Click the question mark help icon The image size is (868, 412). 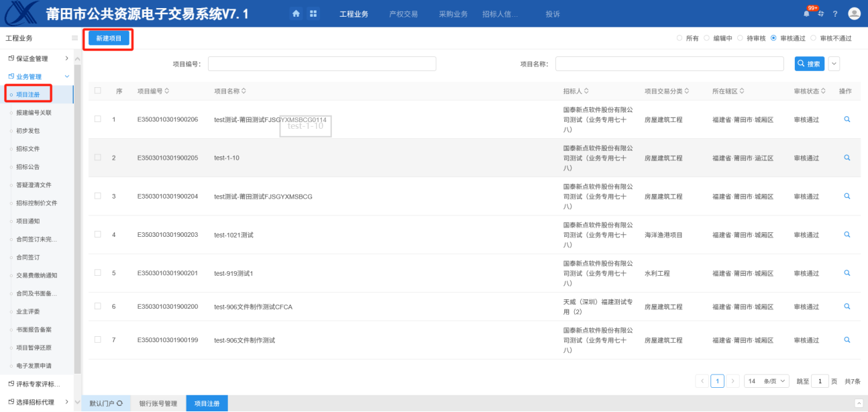coord(835,13)
